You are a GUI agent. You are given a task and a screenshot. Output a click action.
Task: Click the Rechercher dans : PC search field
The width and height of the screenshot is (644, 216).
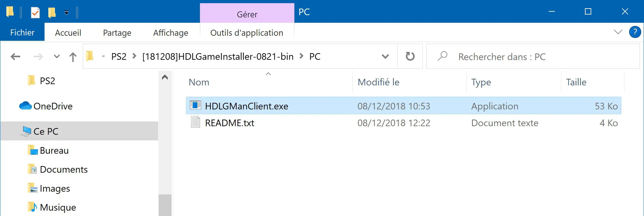[x=533, y=57]
